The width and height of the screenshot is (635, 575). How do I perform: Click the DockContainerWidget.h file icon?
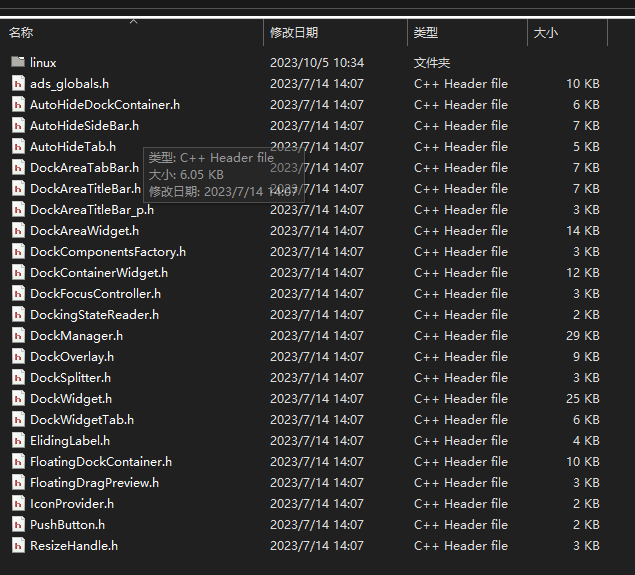coord(18,273)
